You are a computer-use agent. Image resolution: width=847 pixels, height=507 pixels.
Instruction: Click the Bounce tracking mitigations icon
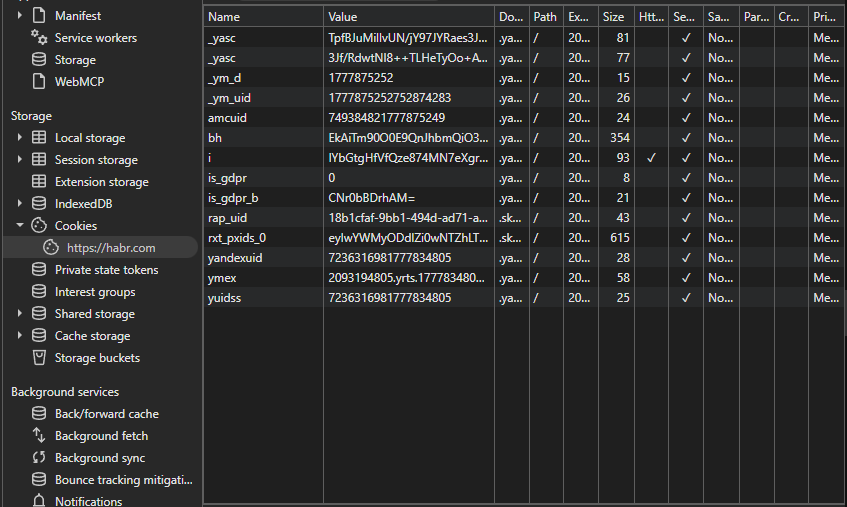pyautogui.click(x=39, y=479)
